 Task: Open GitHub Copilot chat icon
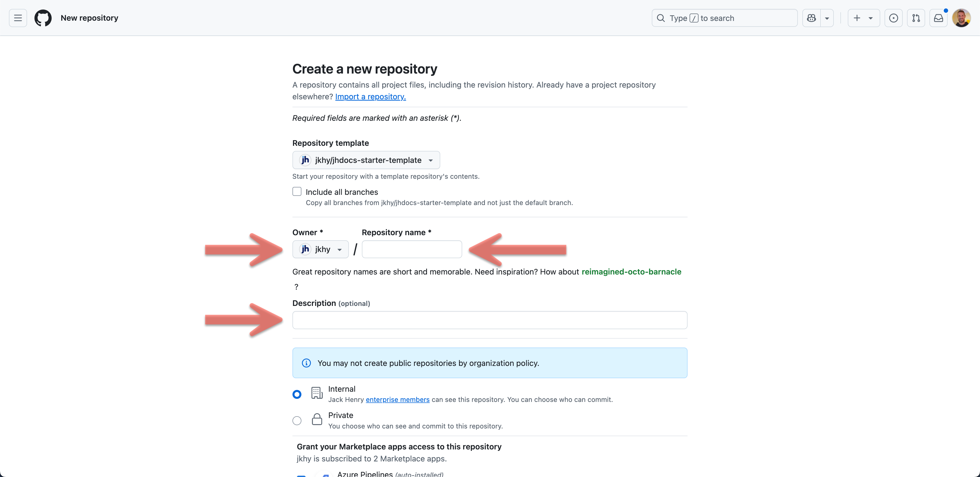point(811,18)
